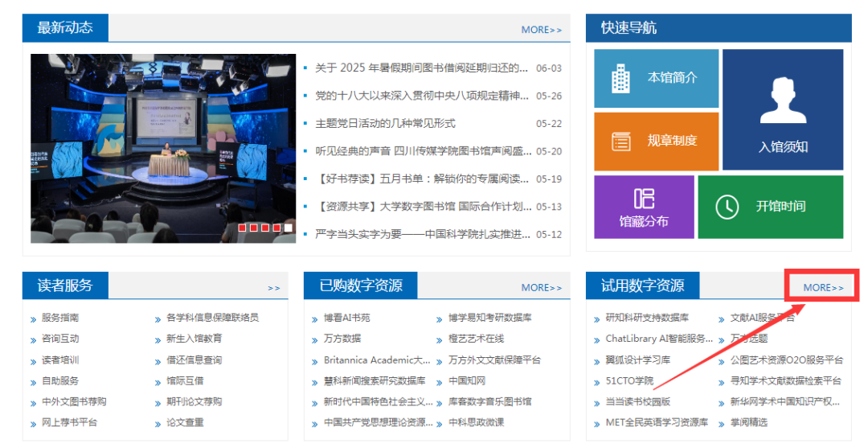
Task: Select the 已购数字资源 header tab
Action: click(361, 286)
